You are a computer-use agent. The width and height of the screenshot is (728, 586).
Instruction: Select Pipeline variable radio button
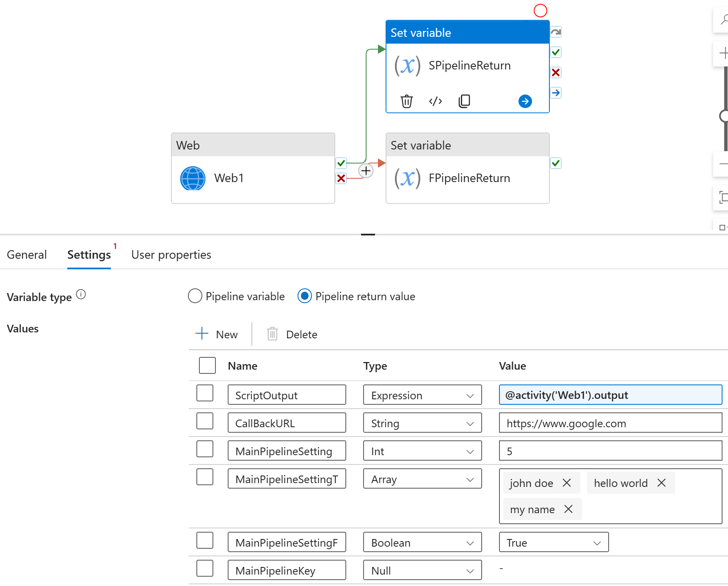pyautogui.click(x=195, y=296)
